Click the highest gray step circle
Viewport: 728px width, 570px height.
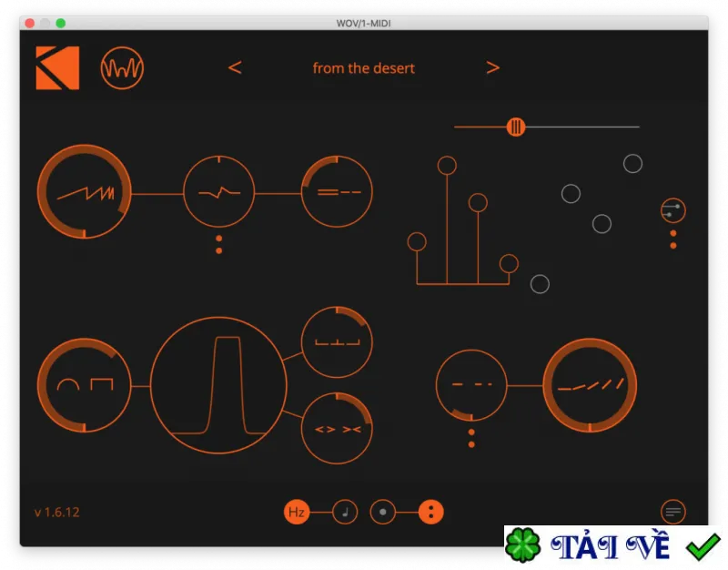click(x=632, y=164)
